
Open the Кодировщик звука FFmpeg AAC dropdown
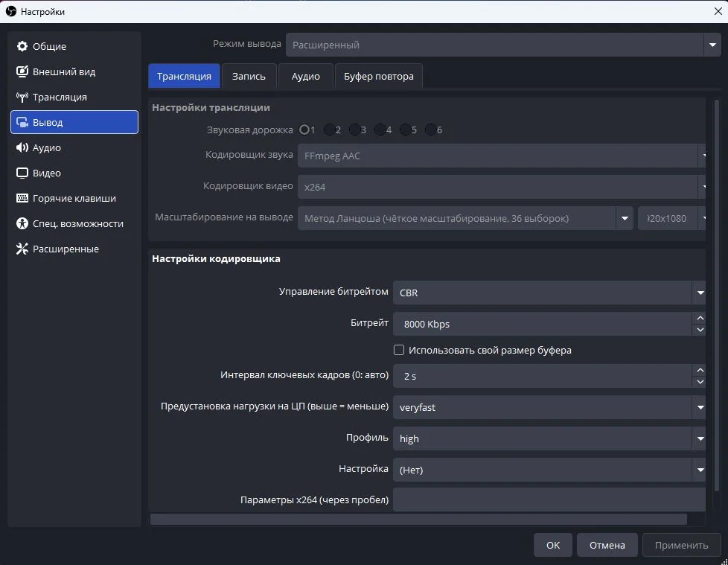pos(502,156)
